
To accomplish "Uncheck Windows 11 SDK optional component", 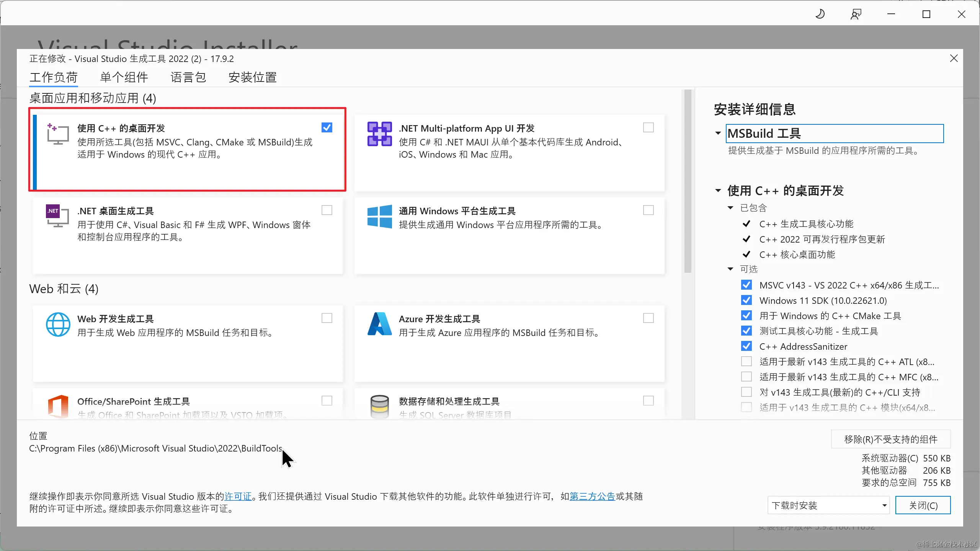I will pyautogui.click(x=746, y=300).
